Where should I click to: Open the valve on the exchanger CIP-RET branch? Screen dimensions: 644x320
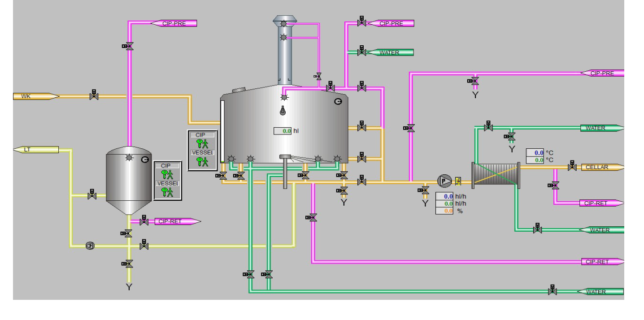[554, 185]
